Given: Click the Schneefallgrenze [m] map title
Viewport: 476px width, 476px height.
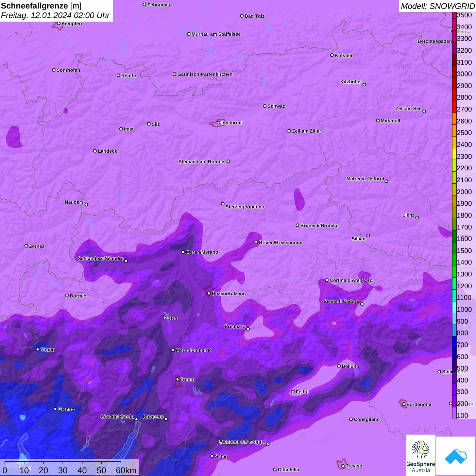Looking at the screenshot, I should click(x=41, y=6).
